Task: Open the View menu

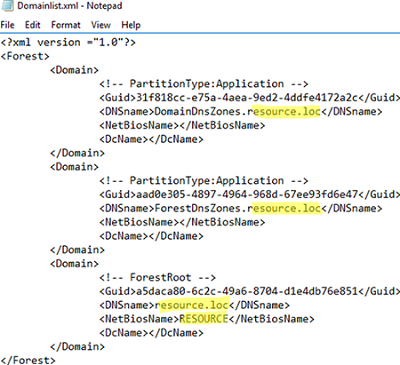Action: [x=101, y=25]
